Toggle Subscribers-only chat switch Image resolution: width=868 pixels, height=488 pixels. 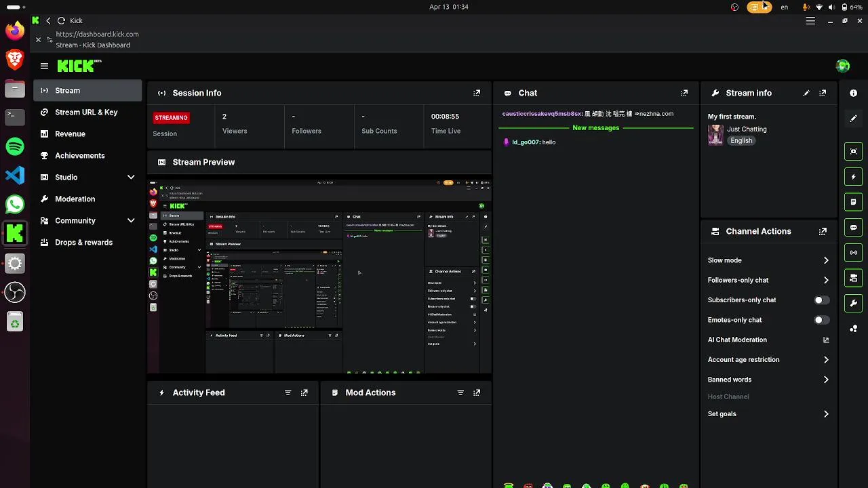pos(821,300)
